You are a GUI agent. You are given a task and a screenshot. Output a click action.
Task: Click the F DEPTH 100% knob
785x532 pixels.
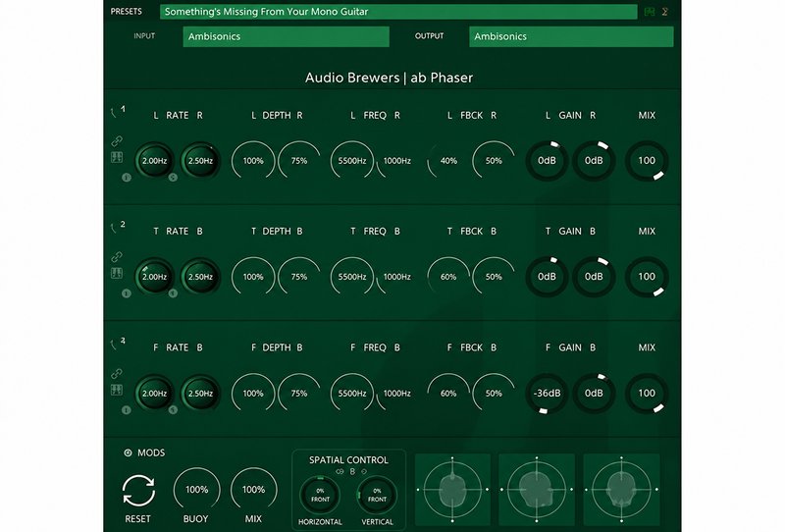253,394
